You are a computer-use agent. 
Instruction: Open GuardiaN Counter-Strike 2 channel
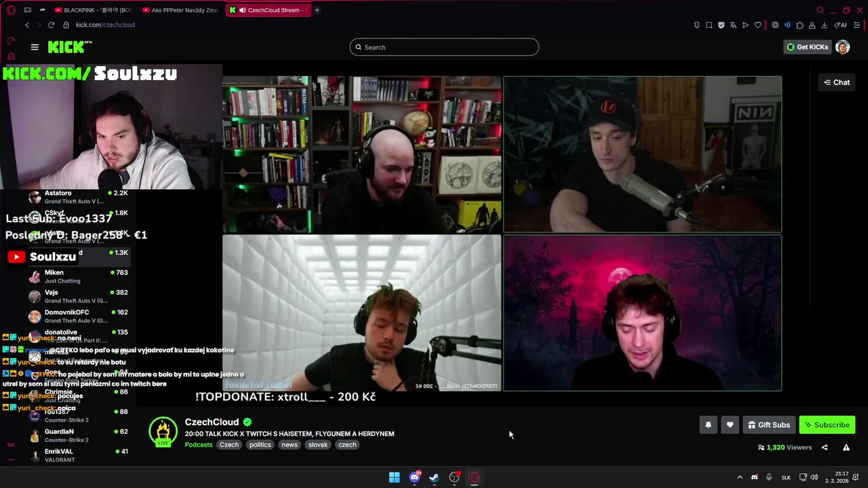(x=79, y=435)
